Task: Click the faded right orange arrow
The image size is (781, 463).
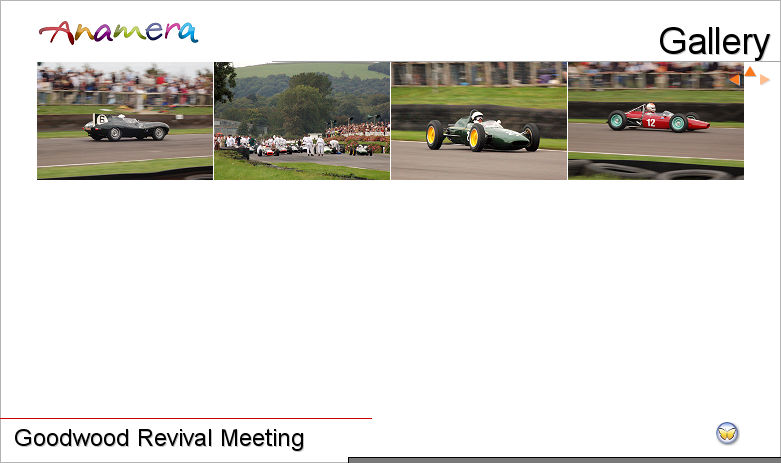Action: point(765,80)
